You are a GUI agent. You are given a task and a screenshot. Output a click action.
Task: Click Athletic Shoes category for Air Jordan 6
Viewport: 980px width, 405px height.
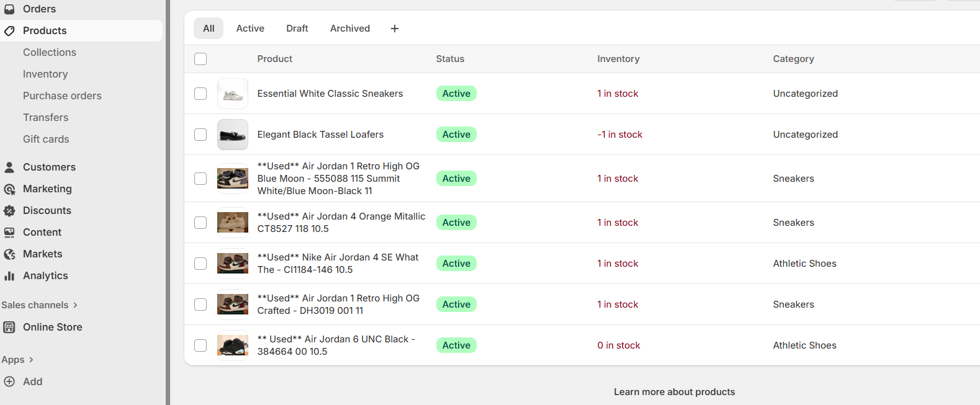804,345
